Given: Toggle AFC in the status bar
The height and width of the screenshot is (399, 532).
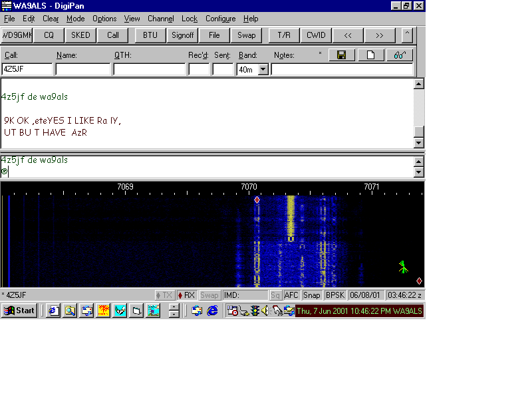Looking at the screenshot, I should 291,295.
